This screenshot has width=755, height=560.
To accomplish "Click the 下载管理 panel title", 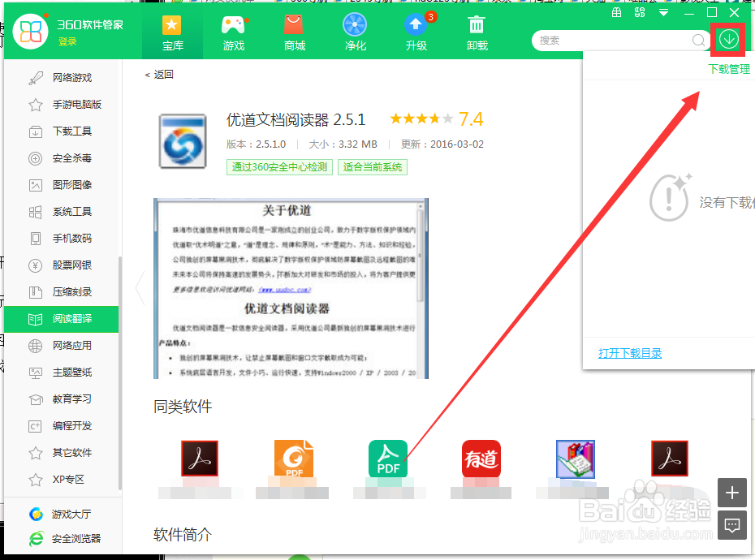I will [x=728, y=69].
